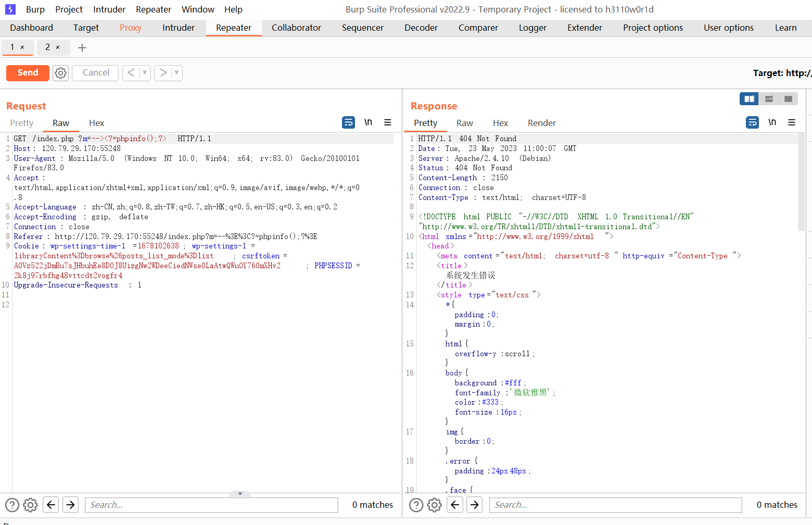This screenshot has width=812, height=525.
Task: Toggle show non-printable \n in Request panel
Action: (368, 122)
